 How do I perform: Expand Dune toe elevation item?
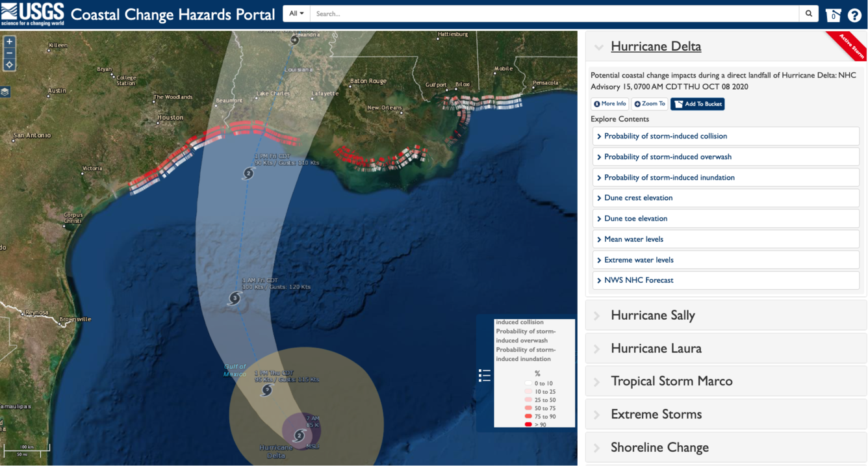pyautogui.click(x=726, y=218)
